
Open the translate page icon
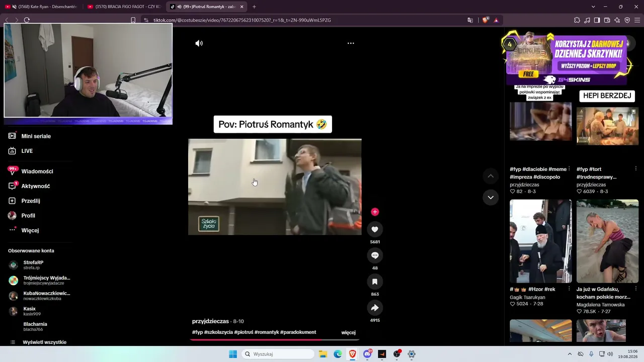click(470, 20)
